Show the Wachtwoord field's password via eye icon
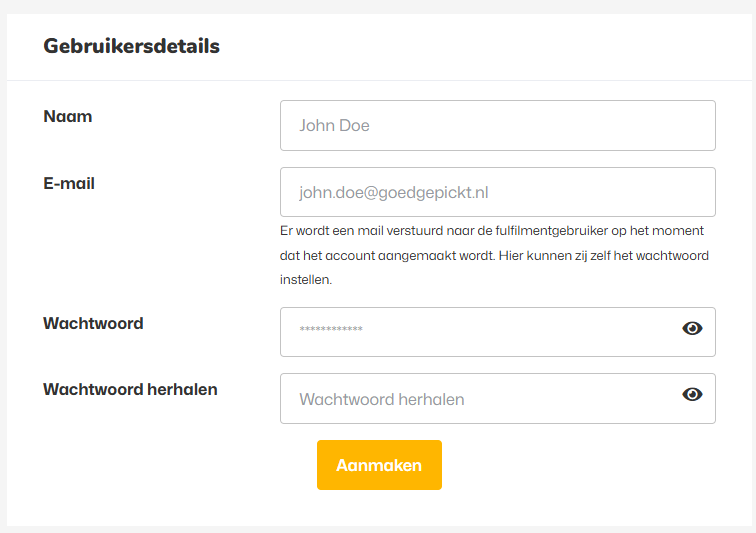Viewport: 756px width, 533px height. [692, 328]
